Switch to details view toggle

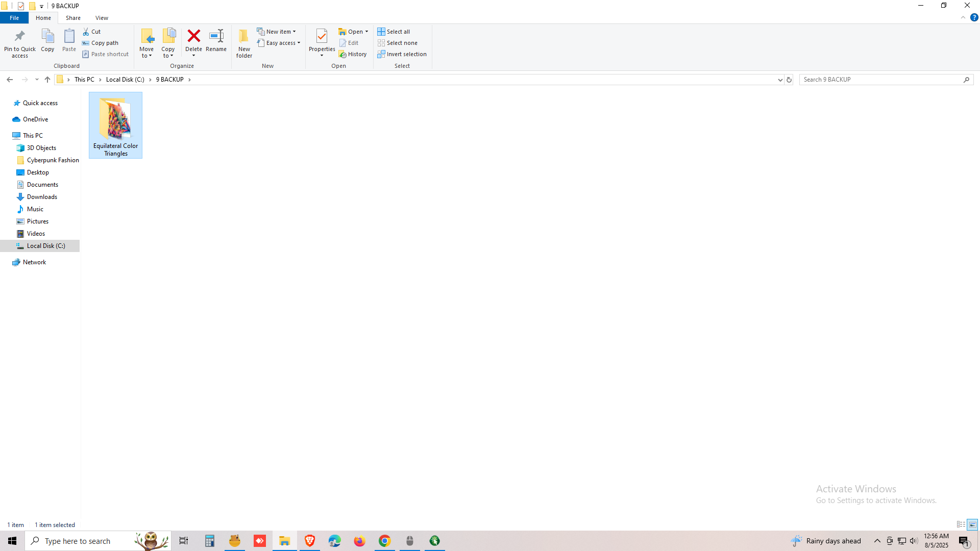(961, 524)
